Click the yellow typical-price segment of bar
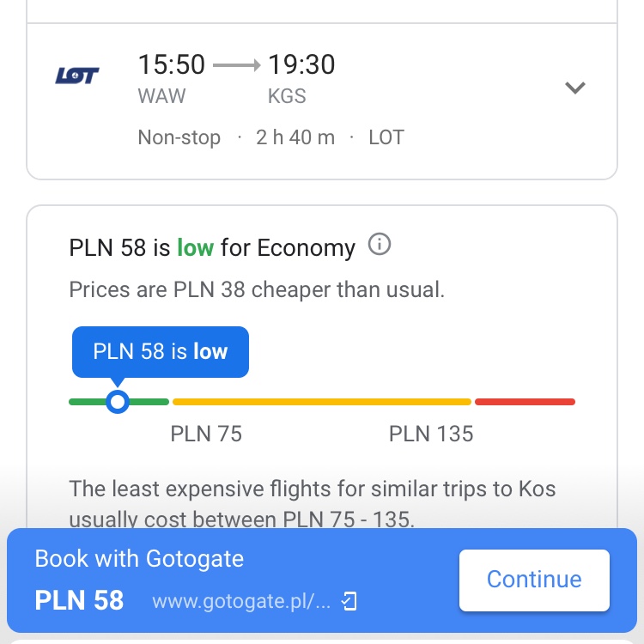The height and width of the screenshot is (644, 644). tap(322, 402)
